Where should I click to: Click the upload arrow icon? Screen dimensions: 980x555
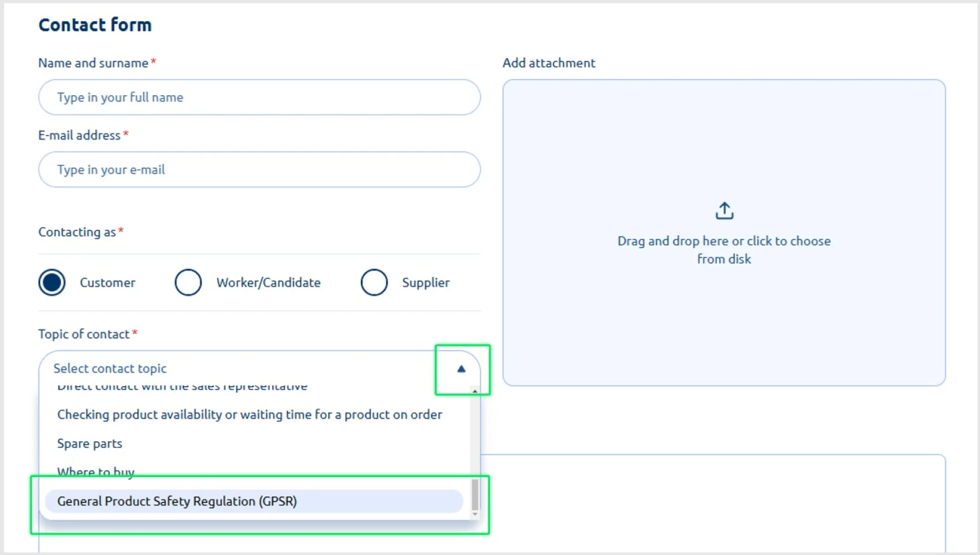[x=724, y=211]
